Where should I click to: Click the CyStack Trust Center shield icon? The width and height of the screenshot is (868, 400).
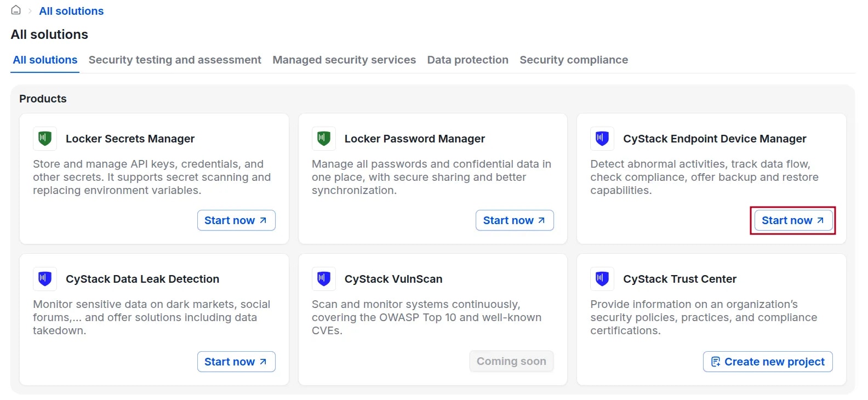click(602, 279)
